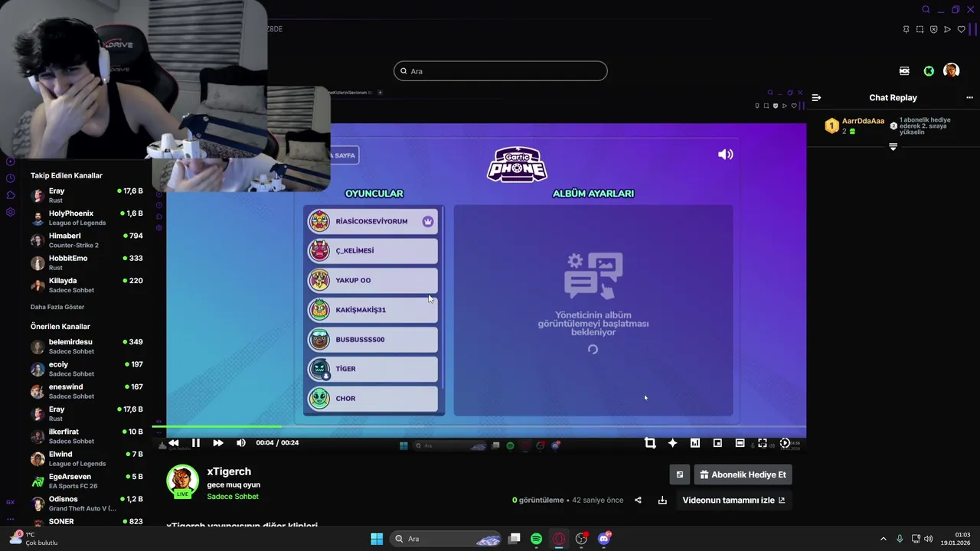The height and width of the screenshot is (551, 980).
Task: Toggle the Gartic Phone sound speaker icon
Action: [x=725, y=155]
